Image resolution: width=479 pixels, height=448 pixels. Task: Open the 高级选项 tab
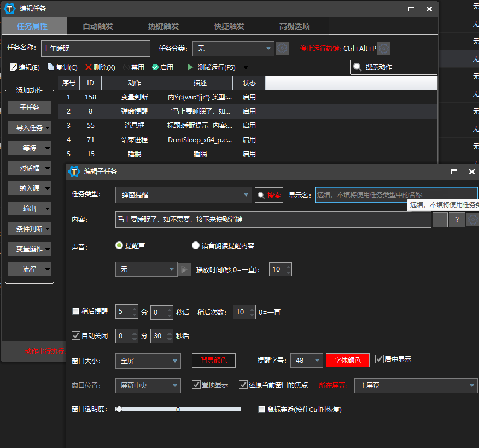[x=295, y=26]
